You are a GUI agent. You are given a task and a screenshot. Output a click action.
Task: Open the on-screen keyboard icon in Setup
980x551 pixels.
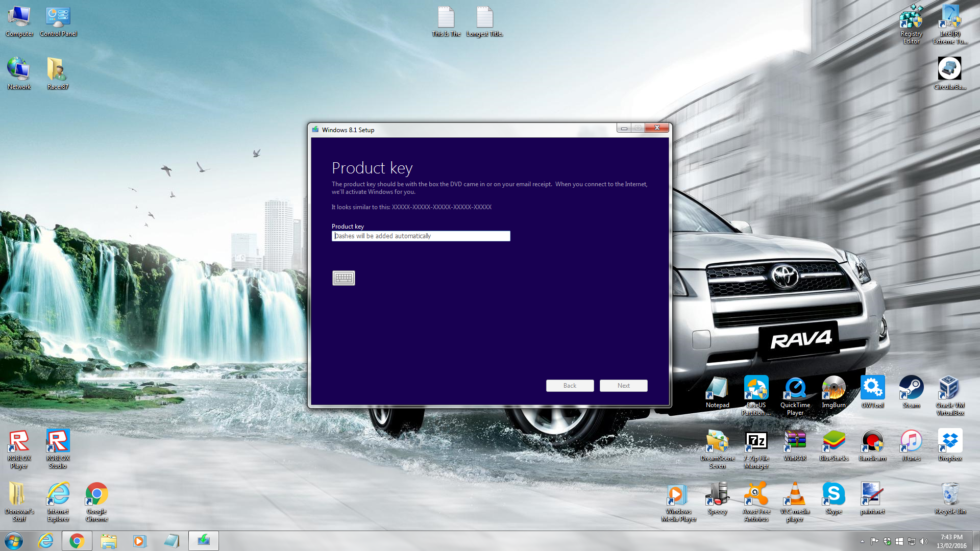pyautogui.click(x=344, y=278)
